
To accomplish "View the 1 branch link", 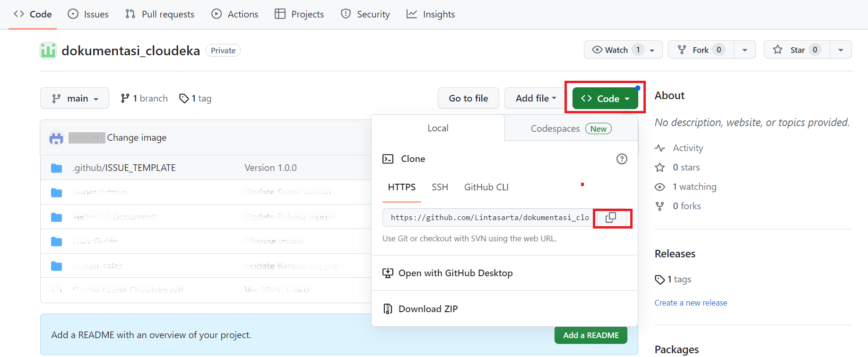I will click(145, 98).
